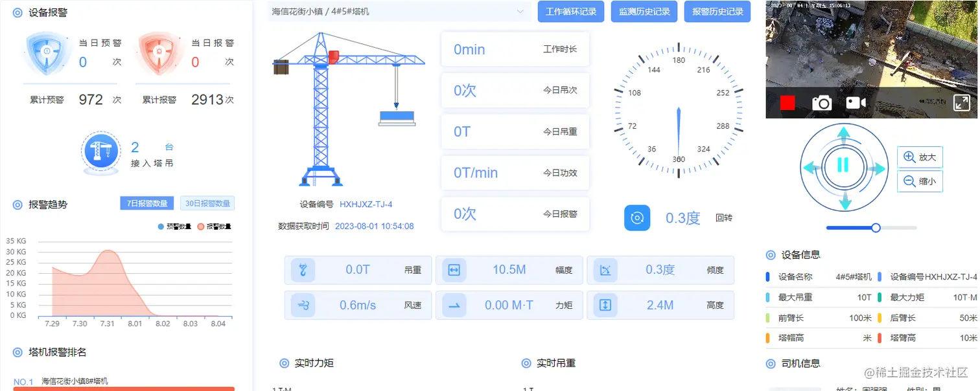Open the tower crane selection dropdown
The width and height of the screenshot is (980, 391).
399,12
